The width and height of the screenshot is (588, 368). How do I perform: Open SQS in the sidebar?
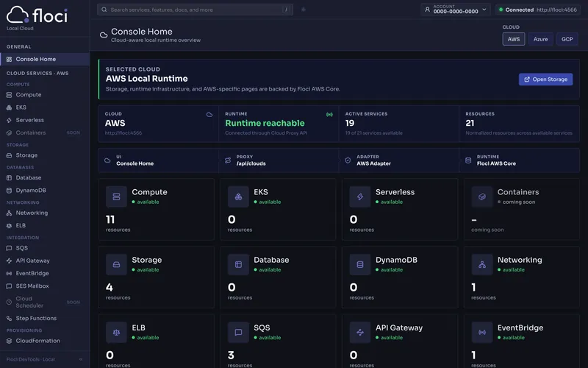pos(45,248)
